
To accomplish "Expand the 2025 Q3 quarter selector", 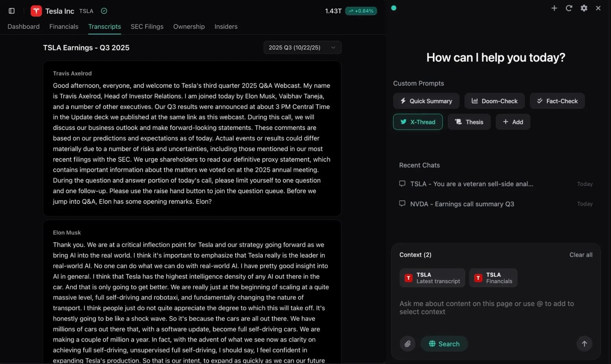I will coord(302,47).
